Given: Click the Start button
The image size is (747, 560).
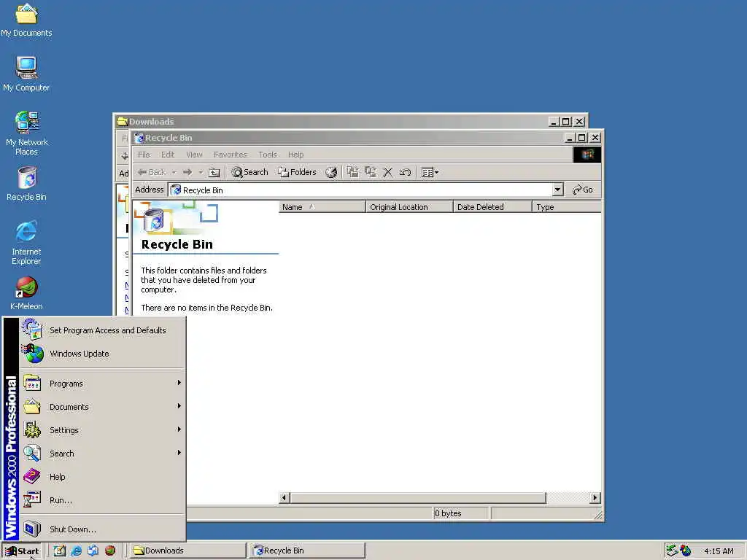Looking at the screenshot, I should tap(22, 551).
